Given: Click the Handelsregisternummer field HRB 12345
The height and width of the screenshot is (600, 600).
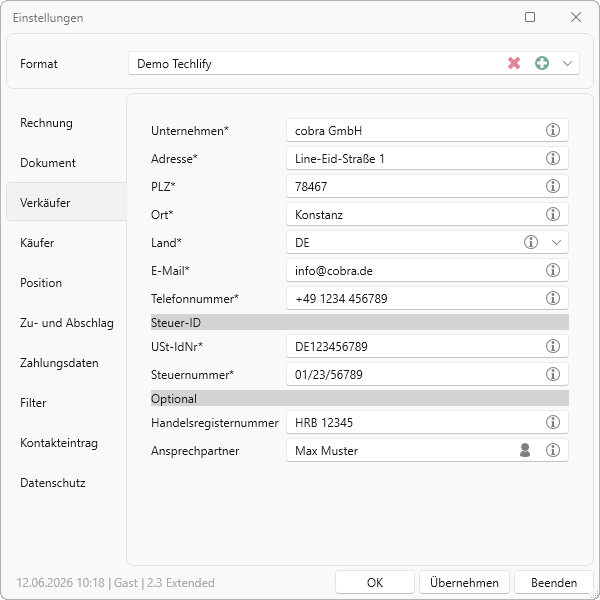Looking at the screenshot, I should point(427,422).
